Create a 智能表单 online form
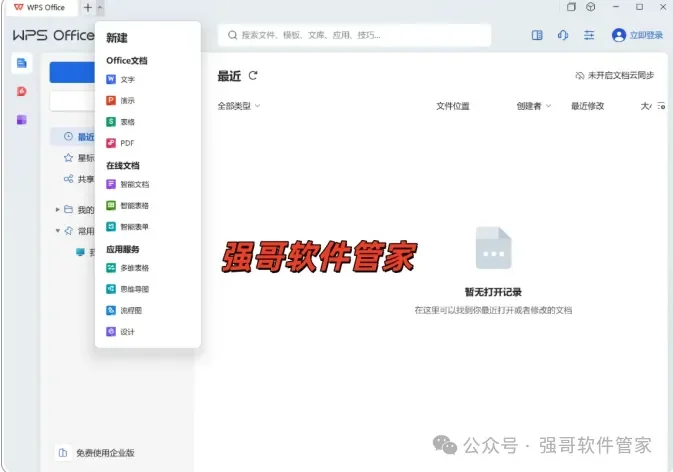 pos(127,227)
